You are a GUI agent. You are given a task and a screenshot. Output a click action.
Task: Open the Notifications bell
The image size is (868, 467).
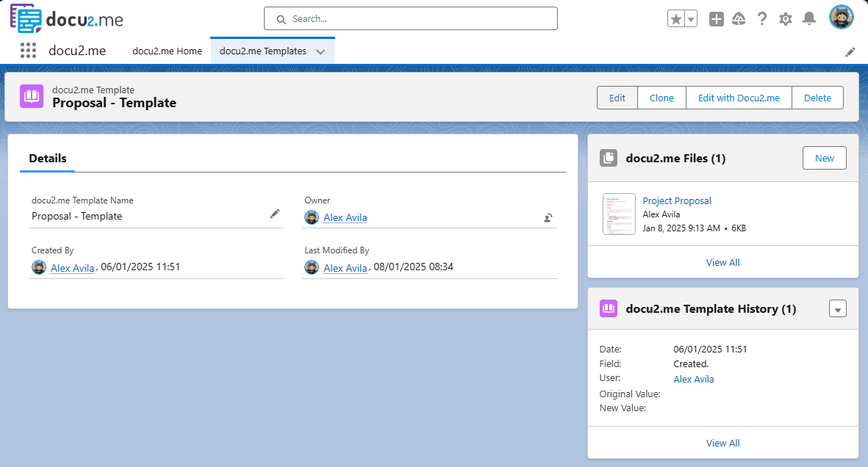point(809,19)
